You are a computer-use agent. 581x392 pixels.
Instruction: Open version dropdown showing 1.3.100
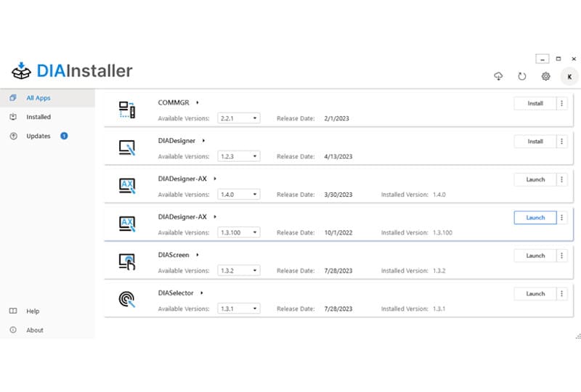coord(238,232)
